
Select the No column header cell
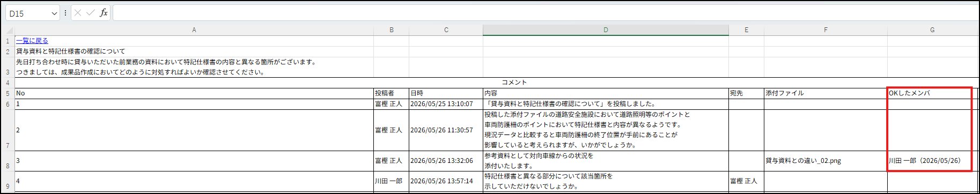point(194,93)
